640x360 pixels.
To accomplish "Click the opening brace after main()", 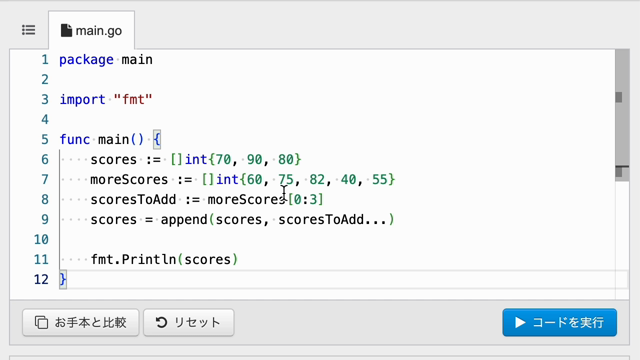I will pyautogui.click(x=157, y=140).
